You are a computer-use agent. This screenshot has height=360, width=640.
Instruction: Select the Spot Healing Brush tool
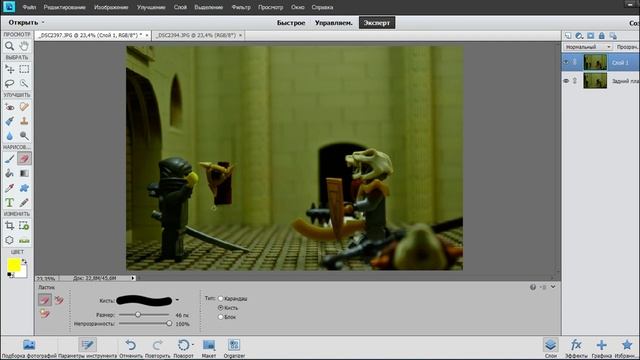(x=24, y=107)
